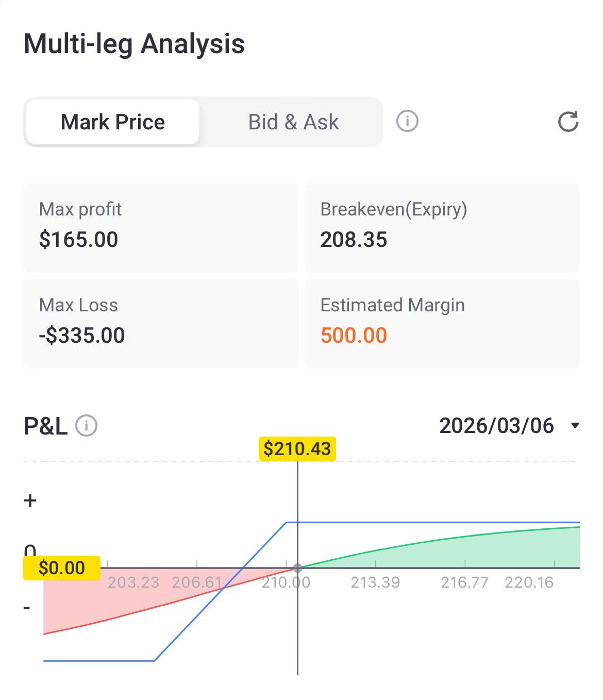Viewport: 603px width, 700px height.
Task: Open the P&L info icon
Action: tap(87, 426)
